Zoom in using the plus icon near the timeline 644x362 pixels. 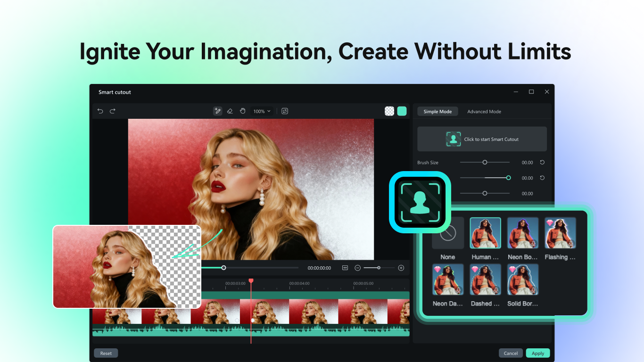(401, 267)
